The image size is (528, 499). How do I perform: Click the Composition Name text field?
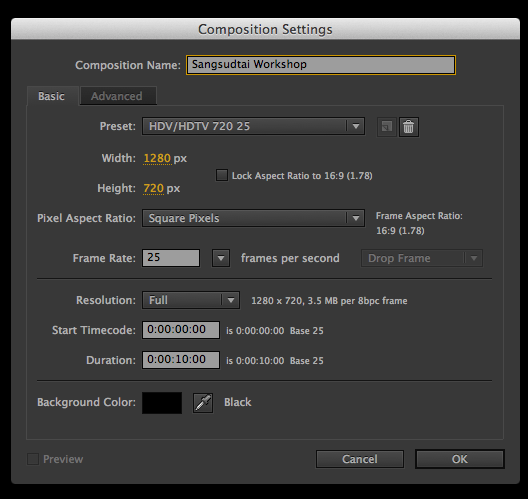click(x=321, y=65)
